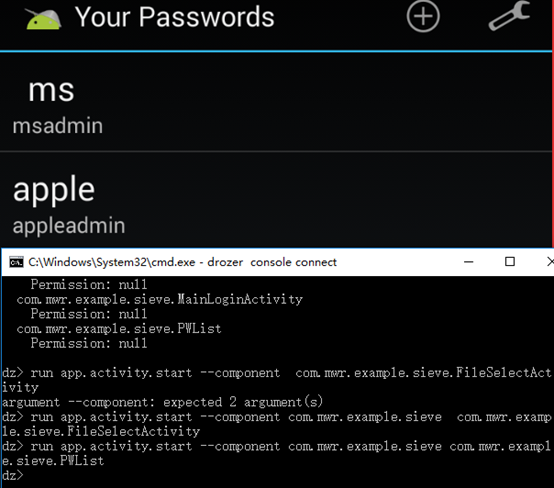Select the appleadmin username text
Viewport: 554px width, 488px height.
(x=69, y=226)
